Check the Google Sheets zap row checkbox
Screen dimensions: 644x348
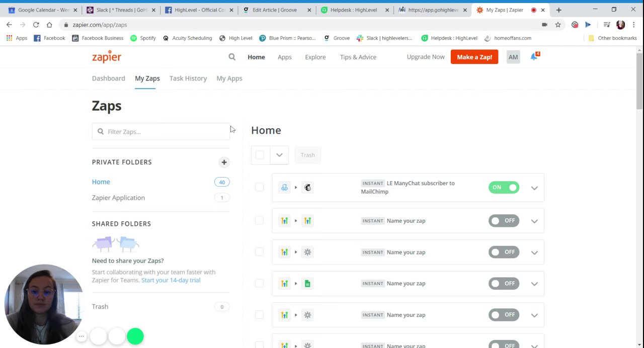tap(259, 283)
